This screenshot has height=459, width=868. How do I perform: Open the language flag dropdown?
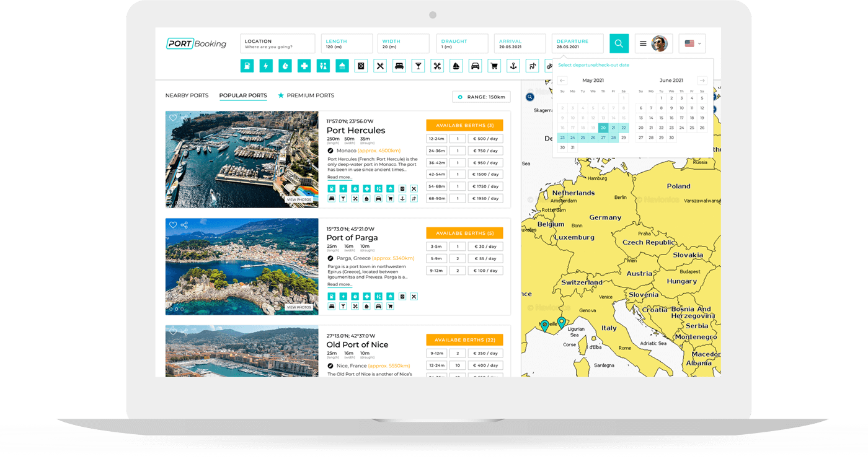[692, 43]
